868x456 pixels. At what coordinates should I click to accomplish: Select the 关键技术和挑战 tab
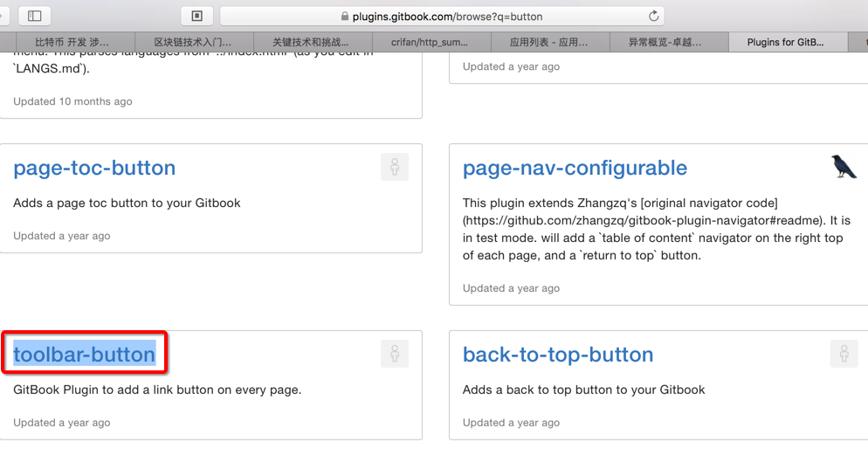tap(311, 42)
